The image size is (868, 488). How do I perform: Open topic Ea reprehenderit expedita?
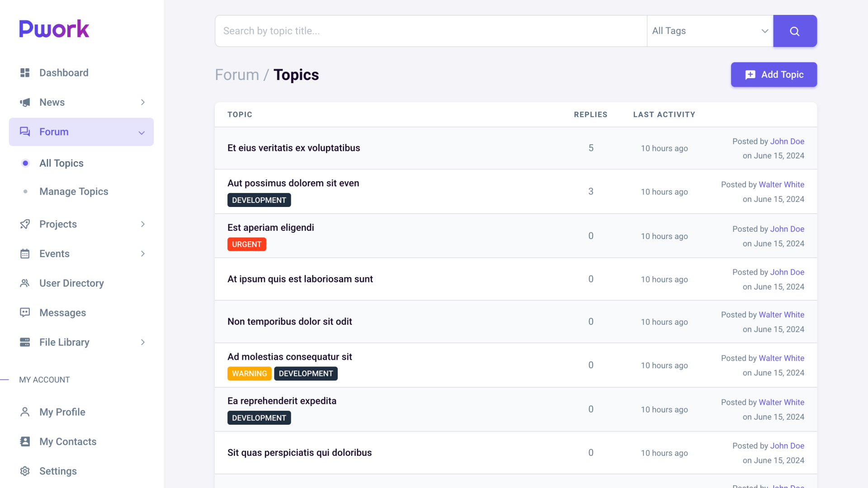click(x=282, y=401)
